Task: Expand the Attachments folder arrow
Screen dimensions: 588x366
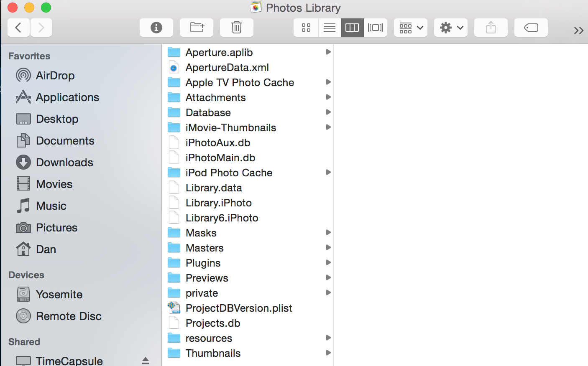Action: [328, 97]
